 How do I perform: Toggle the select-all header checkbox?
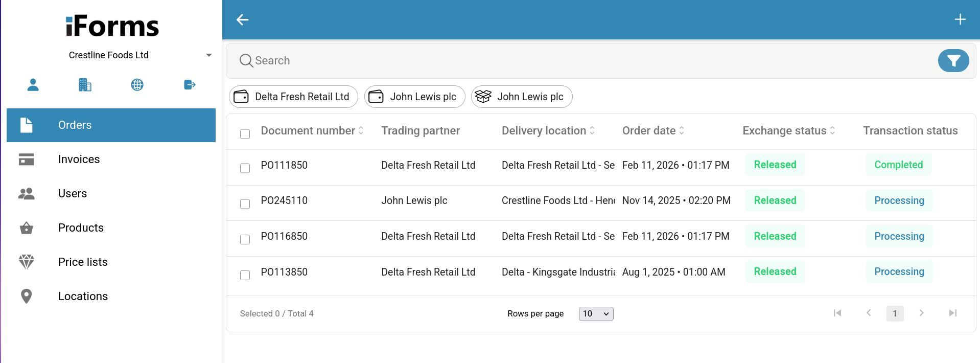tap(245, 134)
